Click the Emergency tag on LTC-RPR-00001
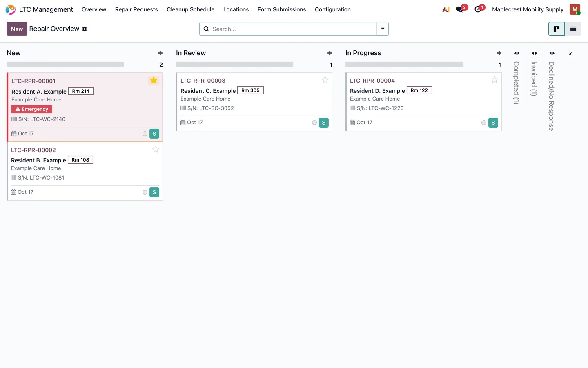The image size is (588, 368). [x=32, y=109]
